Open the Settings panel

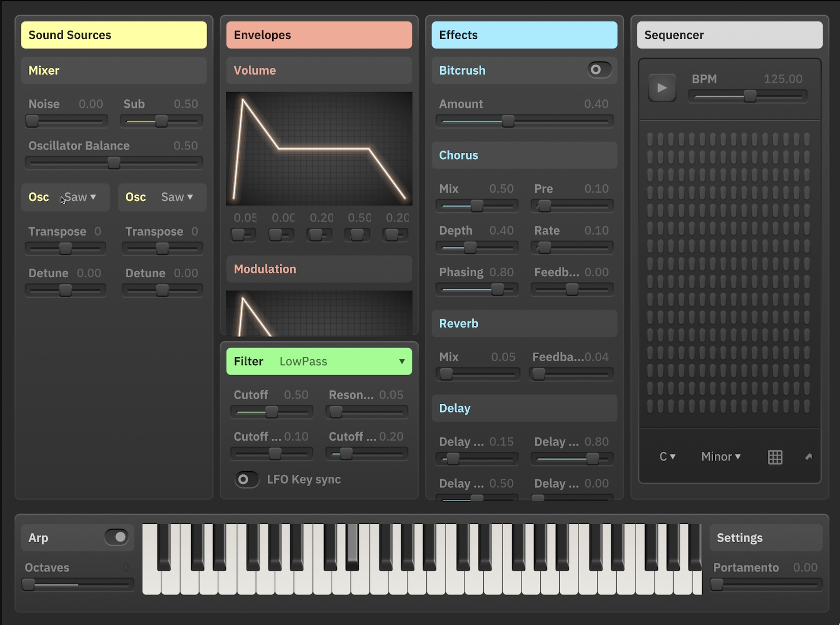coord(766,537)
